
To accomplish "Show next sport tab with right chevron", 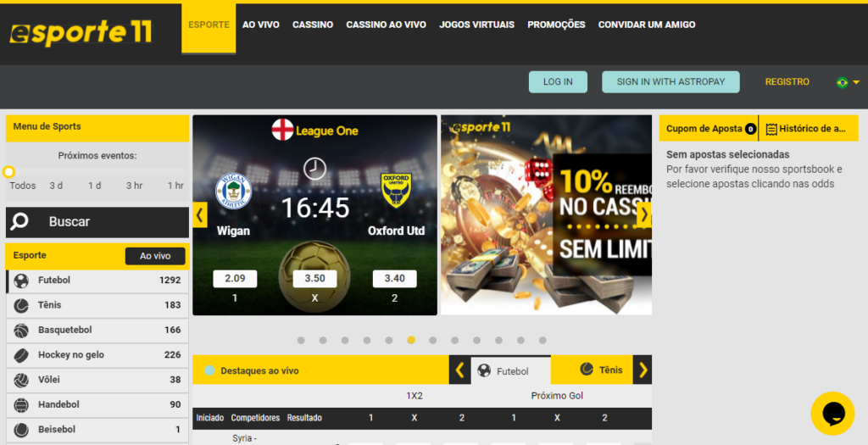I will click(643, 370).
